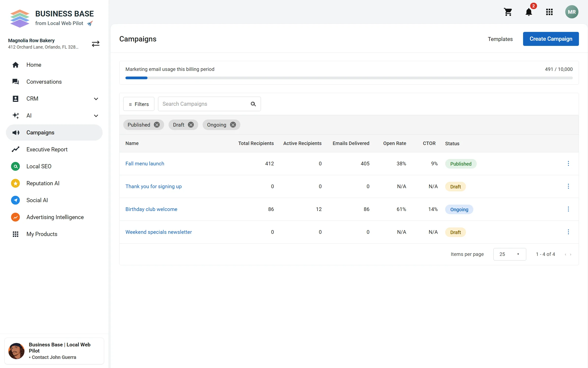Go to Executive Report menu item
This screenshot has width=588, height=368.
[54, 149]
